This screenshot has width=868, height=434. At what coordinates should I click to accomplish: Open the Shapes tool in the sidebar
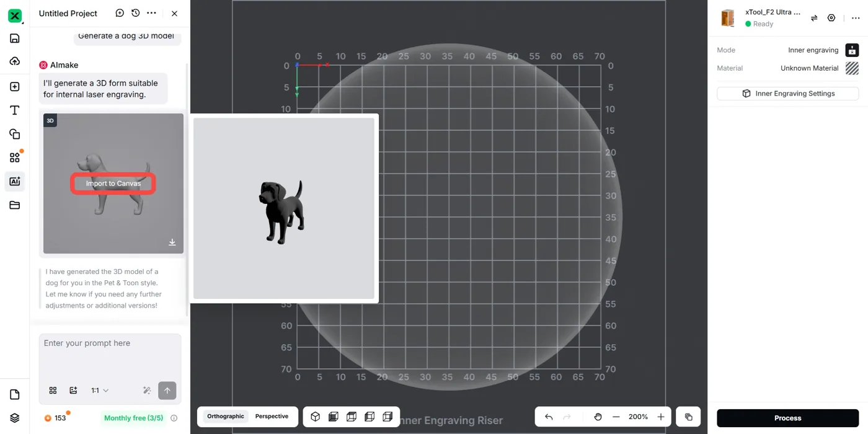click(15, 134)
